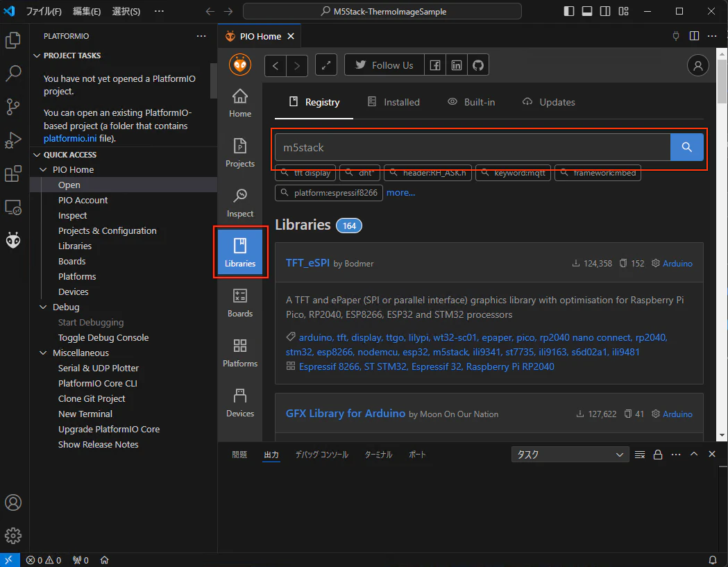Open editor more actions ellipsis
This screenshot has width=728, height=567.
(x=712, y=36)
